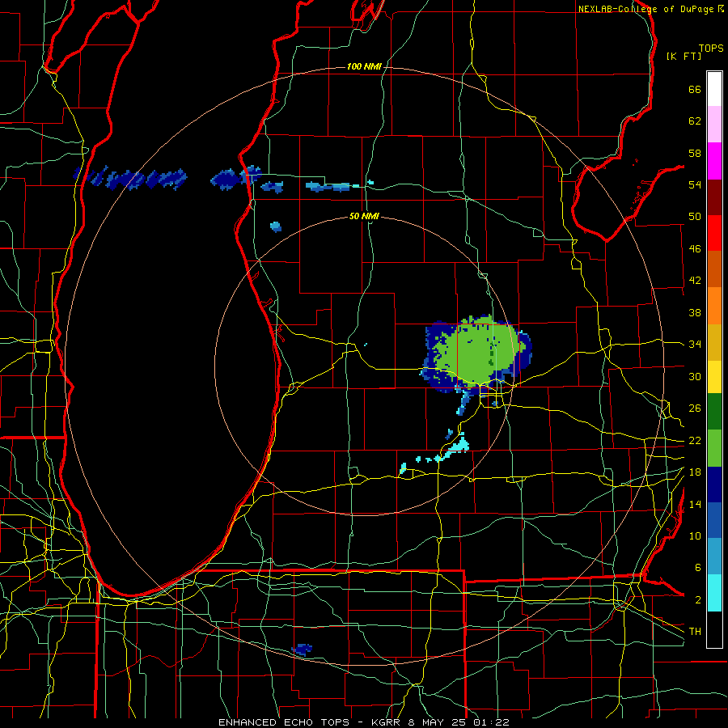Select the "50 NMI" range ring label

(x=364, y=216)
